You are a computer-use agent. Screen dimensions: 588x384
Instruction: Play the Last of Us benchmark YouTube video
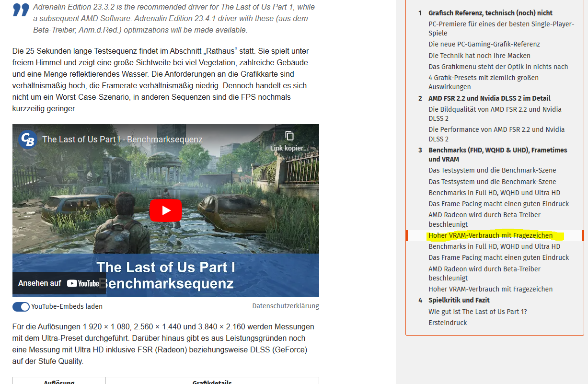166,210
